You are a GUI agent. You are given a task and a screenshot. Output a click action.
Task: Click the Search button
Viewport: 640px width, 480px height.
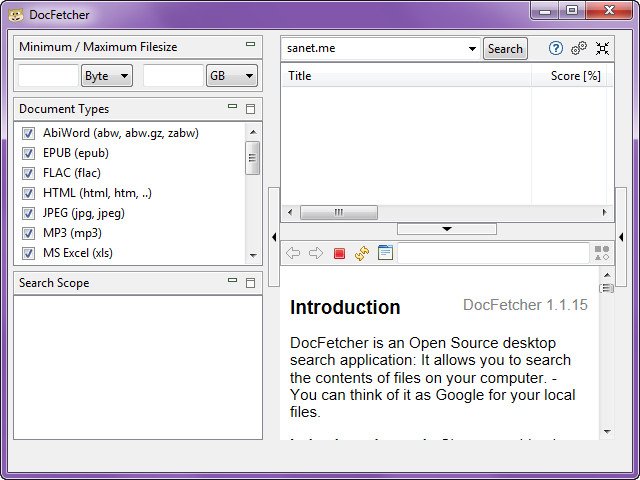[x=505, y=49]
